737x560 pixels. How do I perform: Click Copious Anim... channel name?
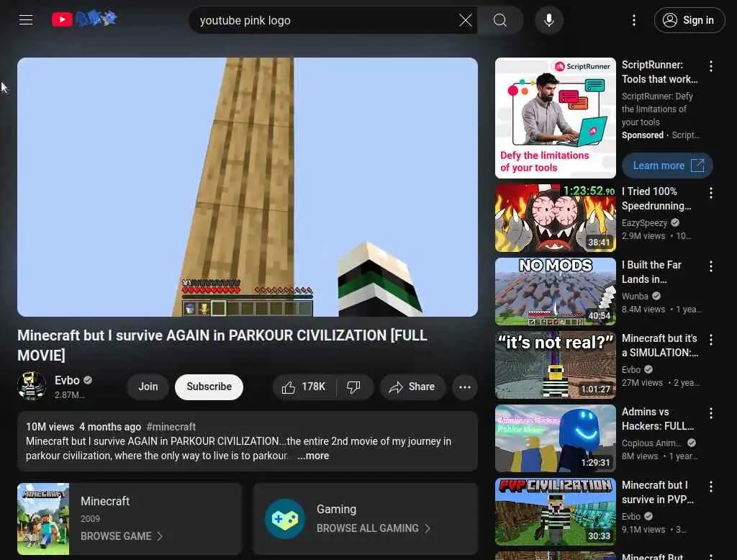tap(651, 443)
